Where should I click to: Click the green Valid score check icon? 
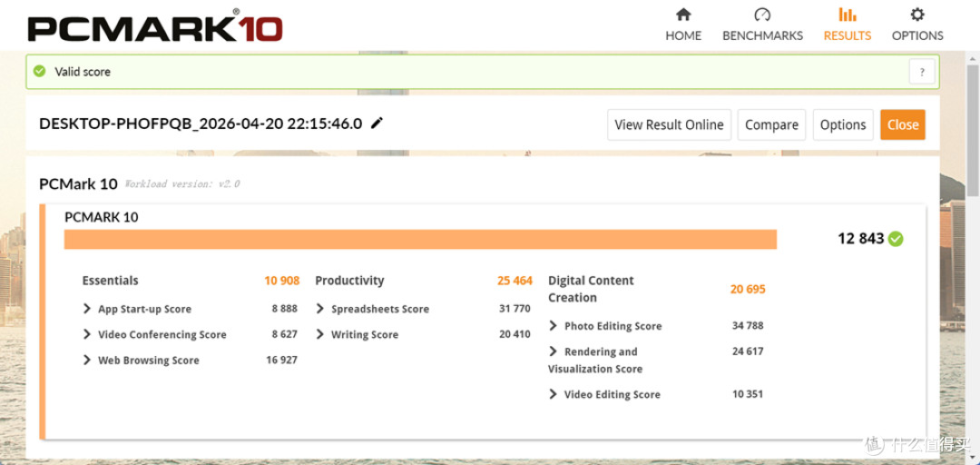[x=39, y=72]
